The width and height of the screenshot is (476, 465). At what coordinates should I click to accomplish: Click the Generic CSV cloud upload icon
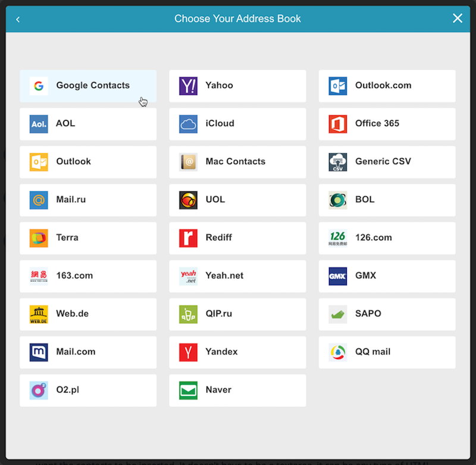pos(337,162)
